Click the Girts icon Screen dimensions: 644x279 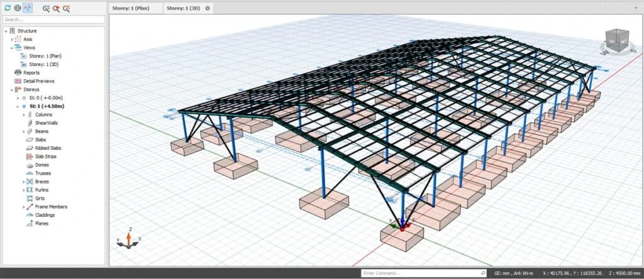pos(30,199)
